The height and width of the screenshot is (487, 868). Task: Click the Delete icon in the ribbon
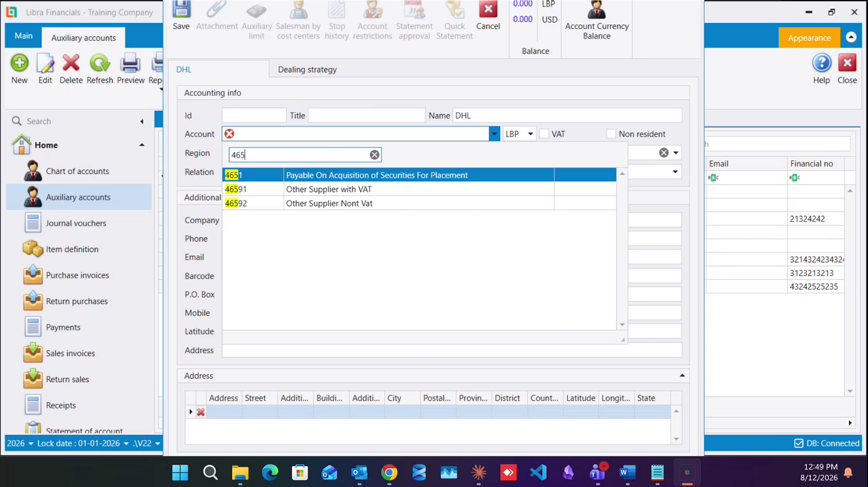71,69
